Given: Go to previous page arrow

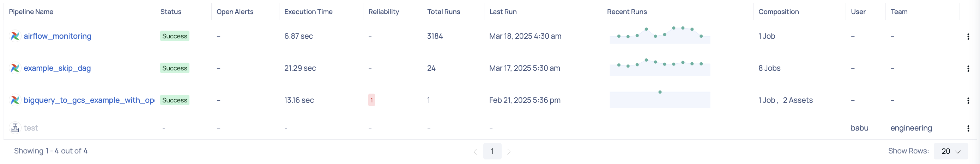Looking at the screenshot, I should [x=475, y=151].
